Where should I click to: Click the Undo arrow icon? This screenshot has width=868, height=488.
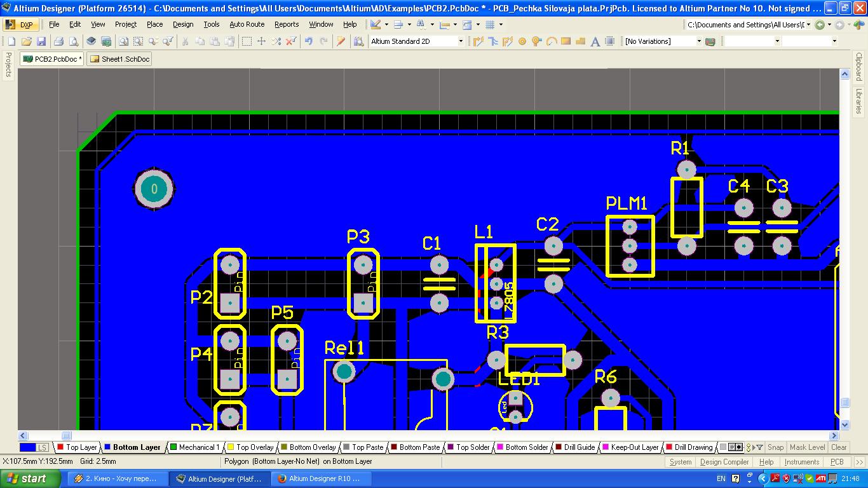tap(309, 41)
